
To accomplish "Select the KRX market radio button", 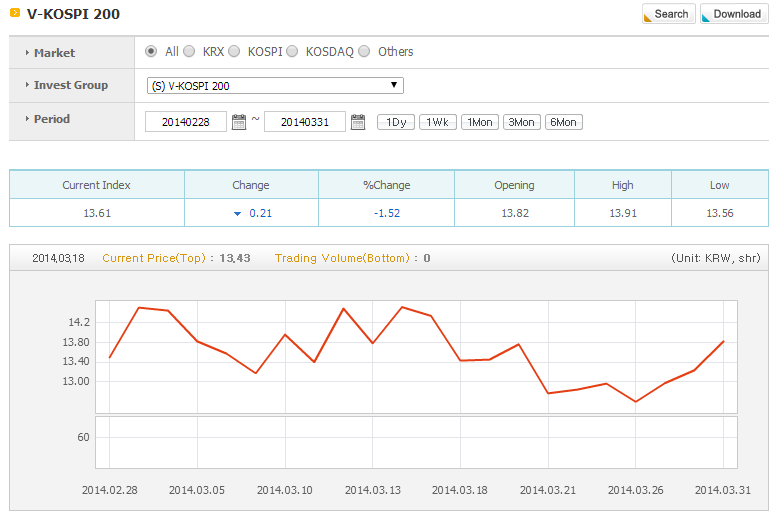I will pyautogui.click(x=189, y=52).
